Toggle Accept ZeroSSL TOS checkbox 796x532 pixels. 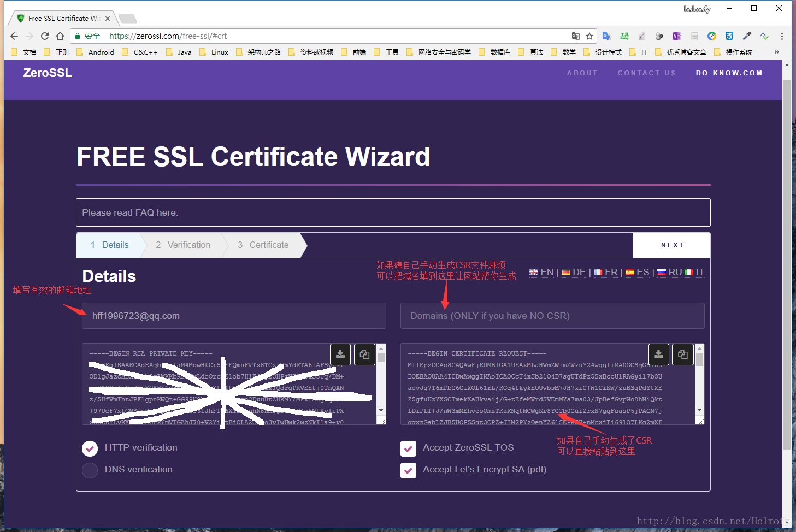click(x=408, y=448)
